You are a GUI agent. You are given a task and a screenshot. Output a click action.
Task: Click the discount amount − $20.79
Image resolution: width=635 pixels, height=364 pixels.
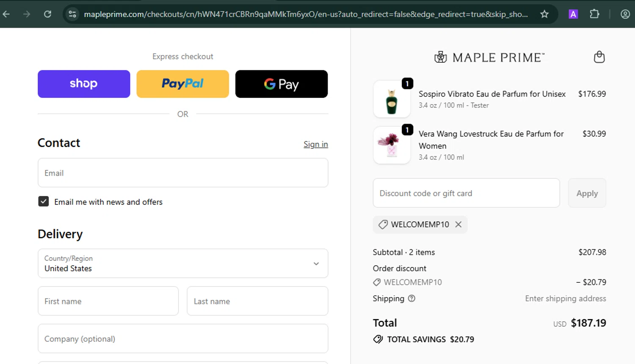click(591, 282)
